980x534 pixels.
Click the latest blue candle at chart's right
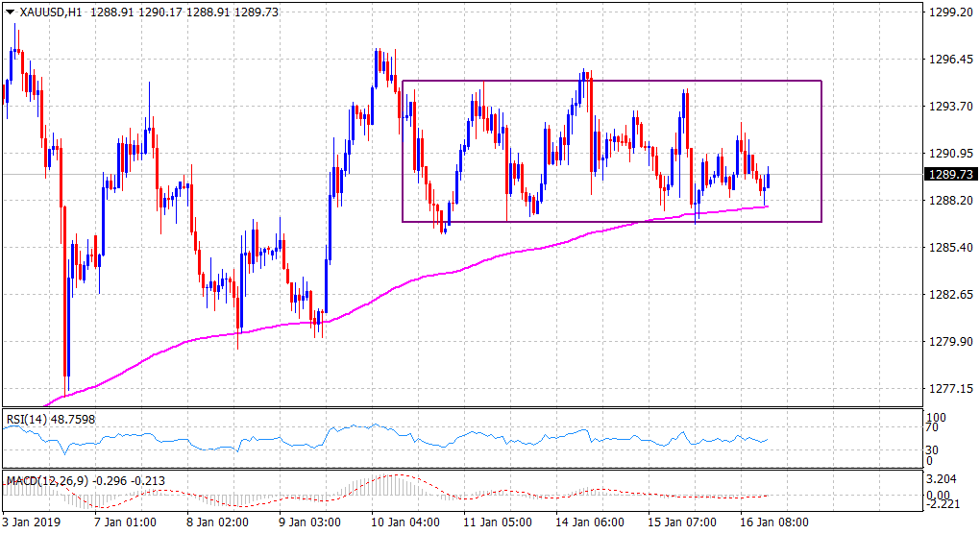point(768,180)
